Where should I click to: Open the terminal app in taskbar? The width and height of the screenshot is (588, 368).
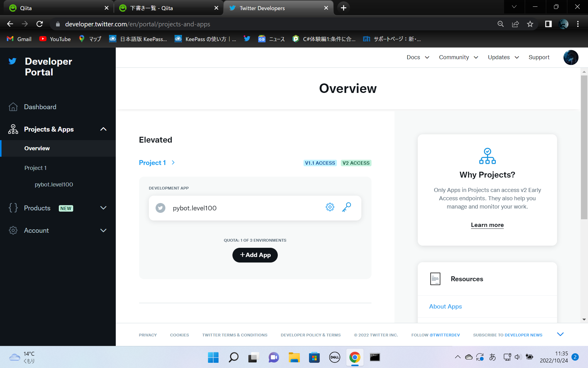click(x=375, y=357)
